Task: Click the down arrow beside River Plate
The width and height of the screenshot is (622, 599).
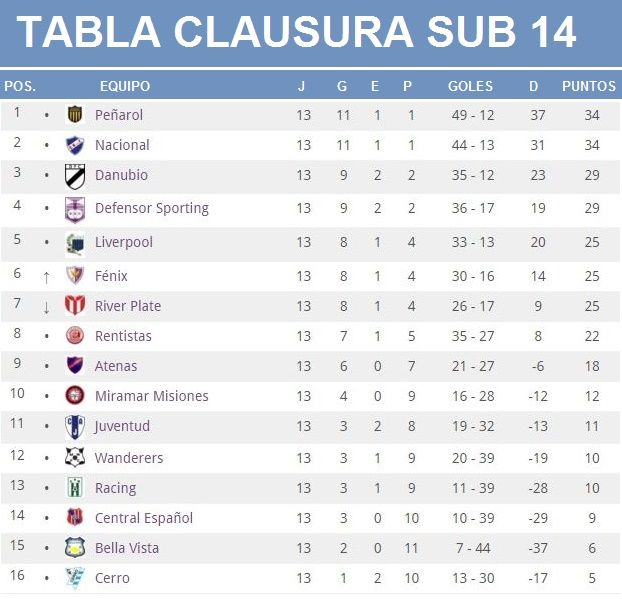Action: coord(46,307)
